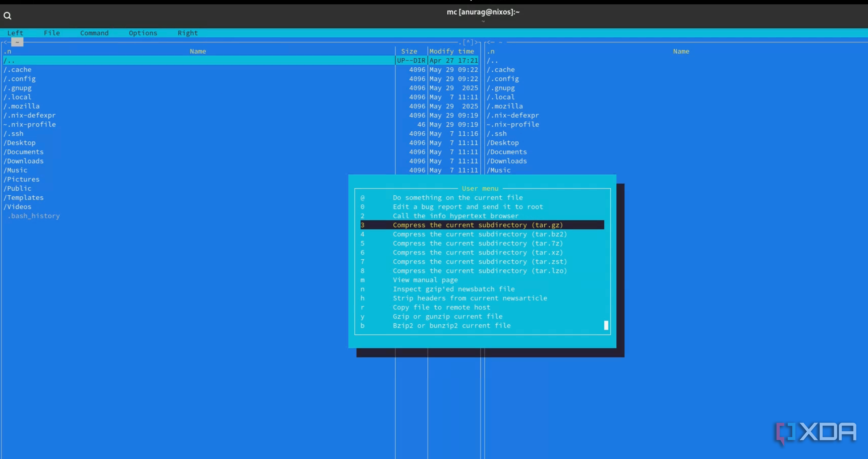Viewport: 868px width, 459px height.
Task: Choose Compress current subdirectory (tar.bz2) entry
Action: click(x=482, y=234)
